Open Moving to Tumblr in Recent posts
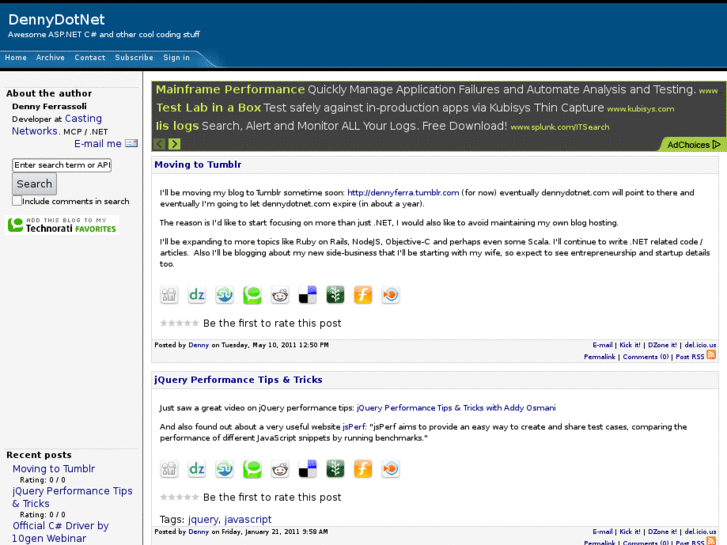The image size is (727, 545). (x=54, y=469)
